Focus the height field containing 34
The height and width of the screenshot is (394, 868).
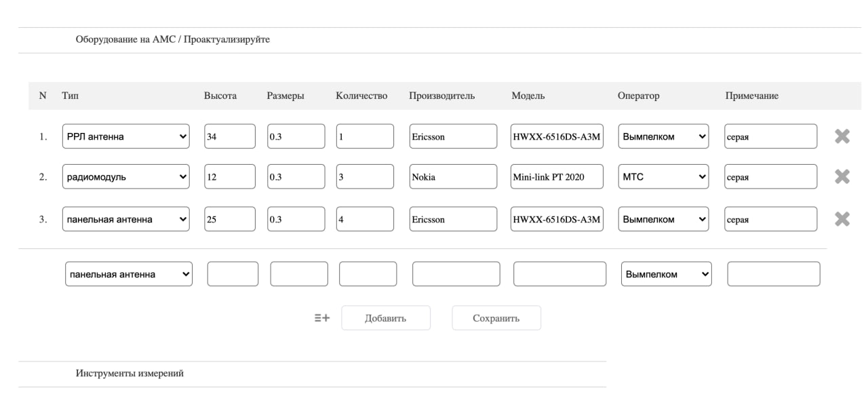coord(230,136)
